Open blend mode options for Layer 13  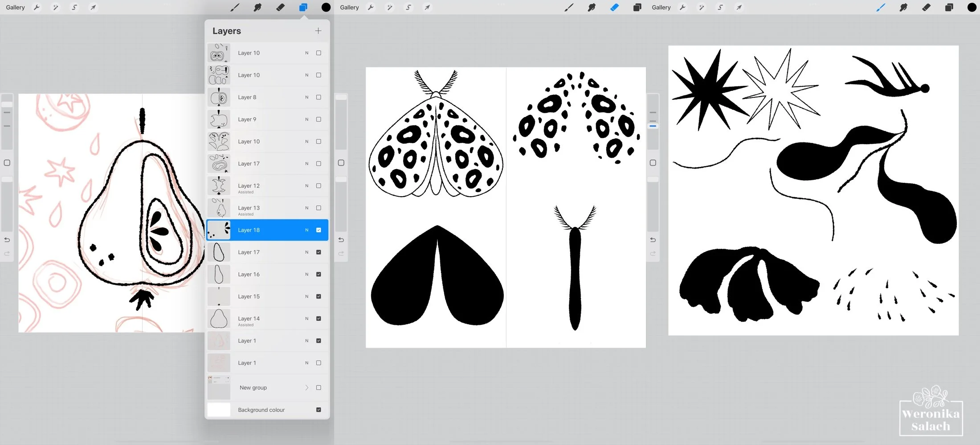(x=306, y=207)
